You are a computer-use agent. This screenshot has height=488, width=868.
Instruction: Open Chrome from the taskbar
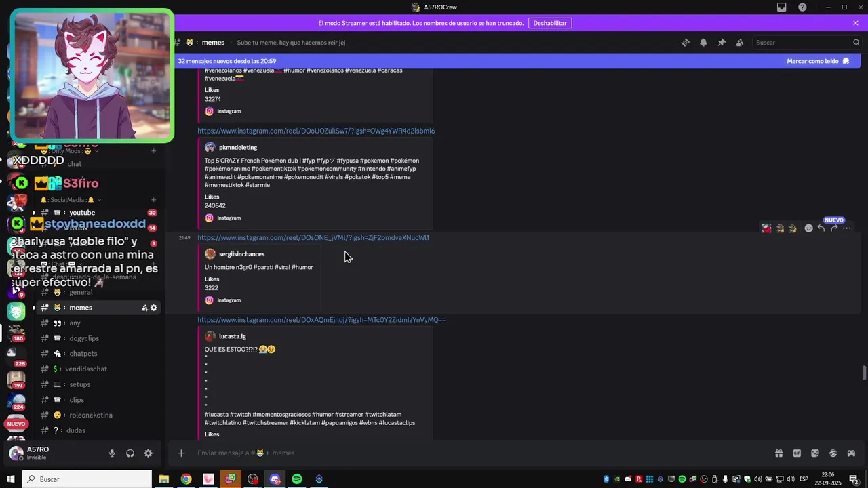tap(186, 479)
